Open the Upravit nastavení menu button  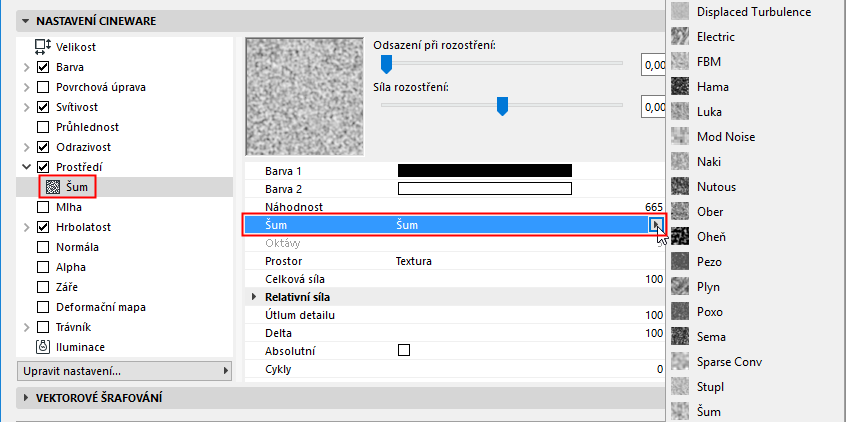[x=124, y=371]
